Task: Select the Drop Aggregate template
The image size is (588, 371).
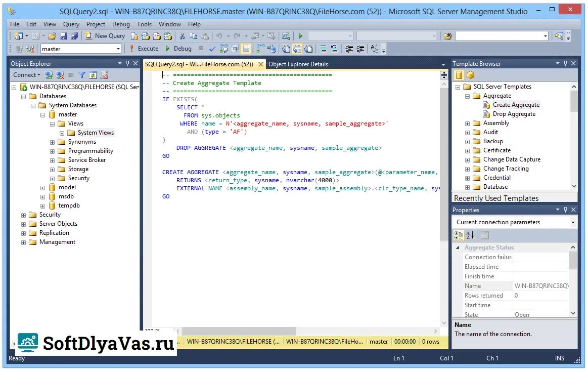Action: (x=514, y=114)
